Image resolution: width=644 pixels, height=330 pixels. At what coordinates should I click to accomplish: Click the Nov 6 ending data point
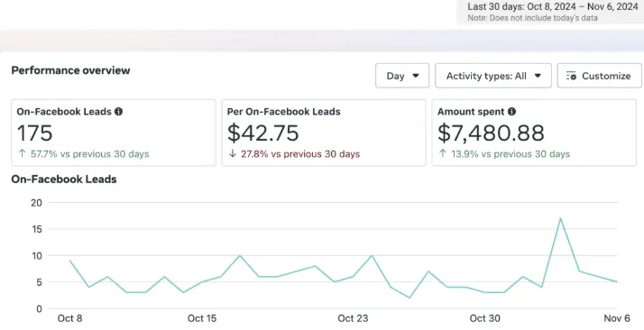(x=617, y=282)
